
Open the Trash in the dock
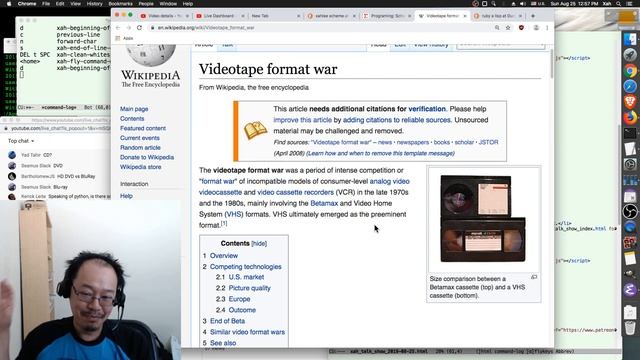(x=630, y=328)
